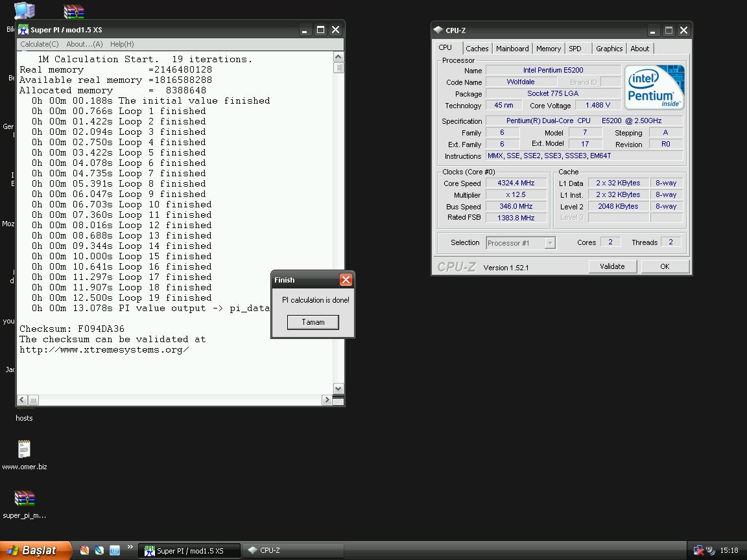Select the WinRAR archive icon at desktop top
This screenshot has width=747, height=560.
74,12
